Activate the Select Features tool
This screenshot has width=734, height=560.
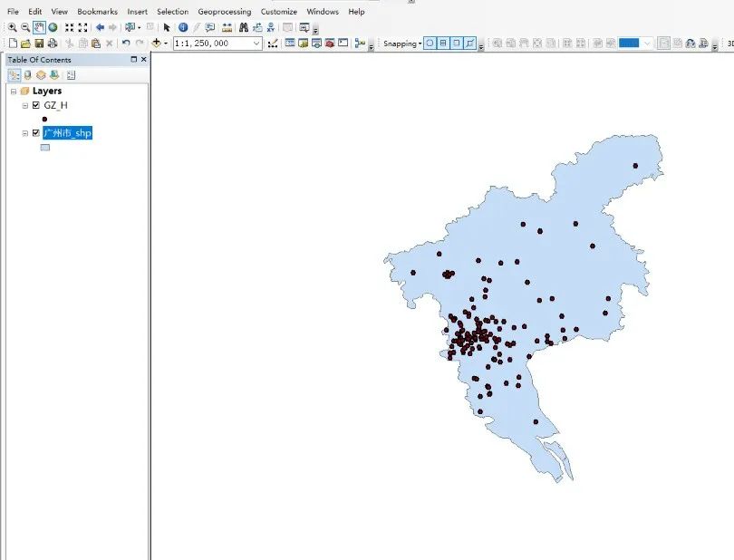130,27
